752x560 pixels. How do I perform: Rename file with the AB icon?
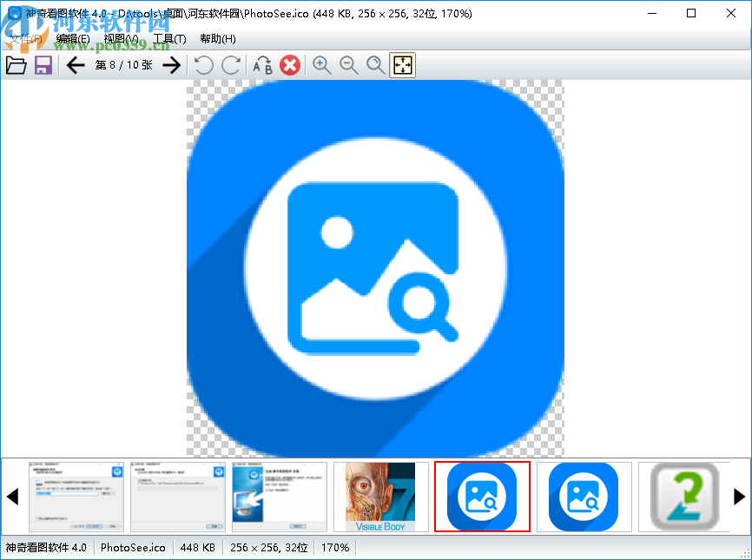coord(263,65)
